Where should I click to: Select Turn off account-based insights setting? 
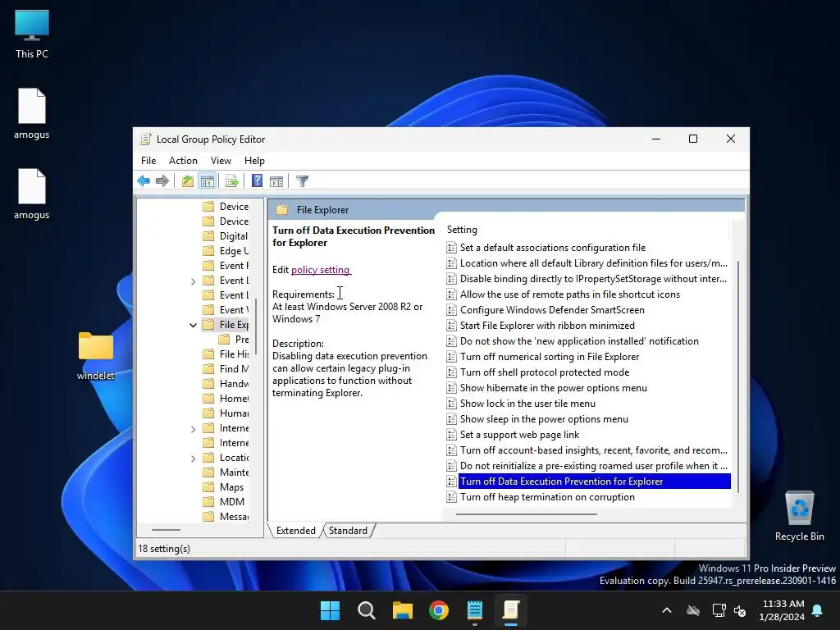pos(594,450)
